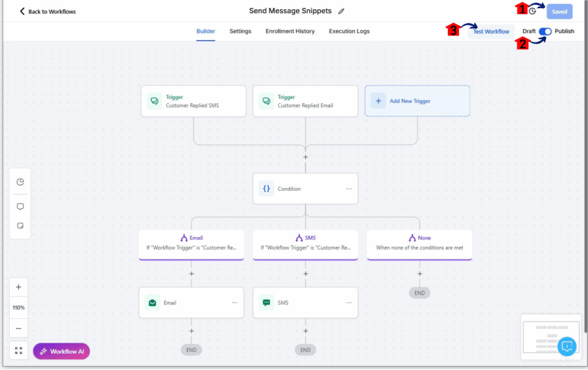Add action under None branch

[x=420, y=274]
